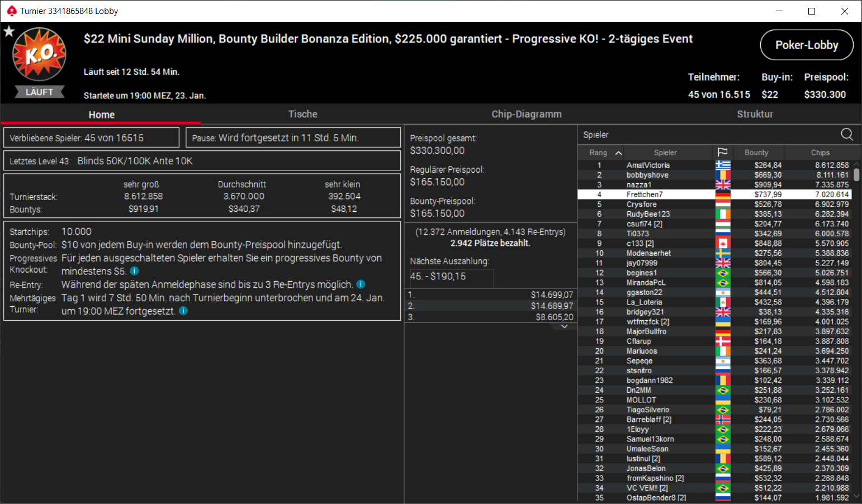This screenshot has height=504, width=862.
Task: Click info icon after Re-Entrys möglich
Action: click(361, 284)
